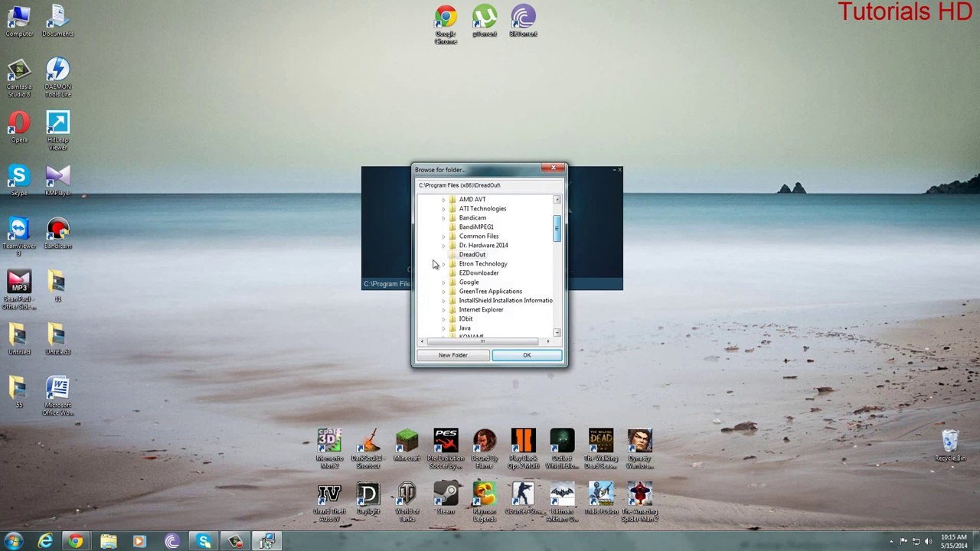Select the DreadOut folder in tree
This screenshot has width=980, height=551.
[472, 255]
